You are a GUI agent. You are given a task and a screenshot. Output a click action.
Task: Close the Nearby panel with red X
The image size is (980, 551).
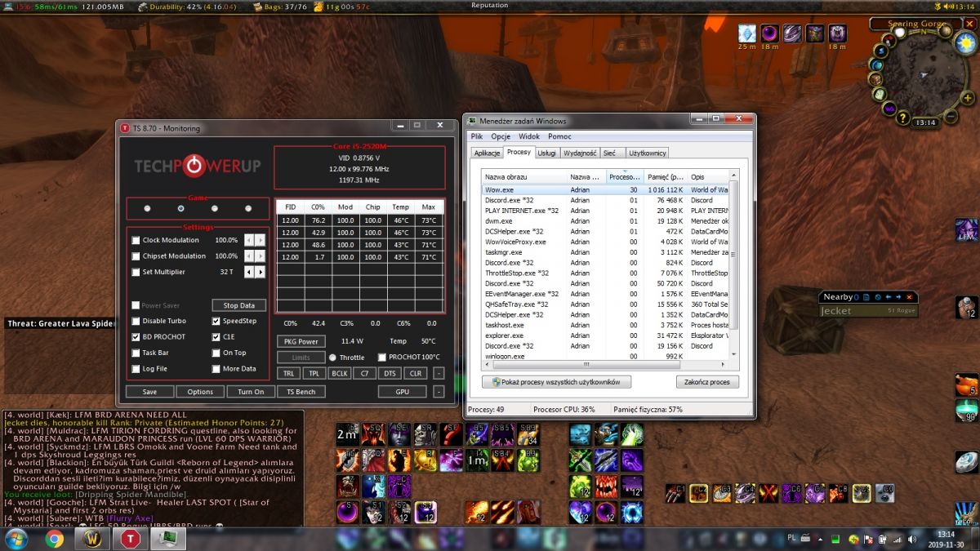pyautogui.click(x=909, y=297)
